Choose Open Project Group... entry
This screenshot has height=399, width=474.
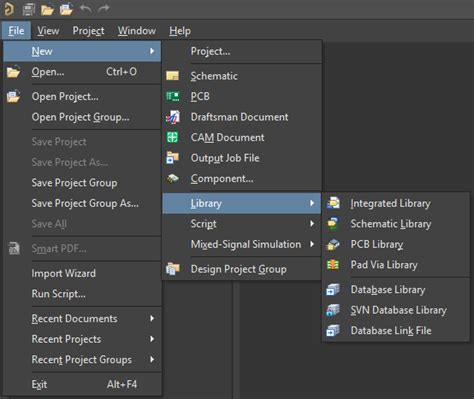point(82,117)
